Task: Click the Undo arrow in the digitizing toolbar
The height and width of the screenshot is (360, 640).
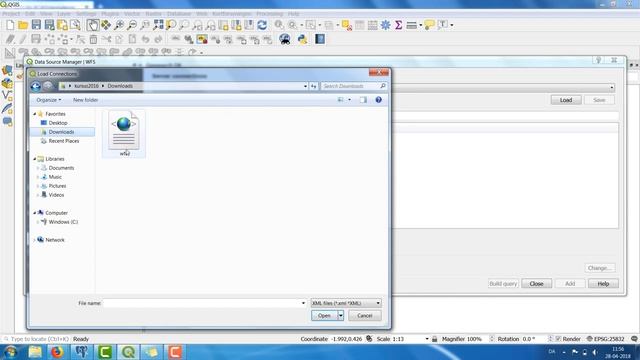Action: coord(145,39)
